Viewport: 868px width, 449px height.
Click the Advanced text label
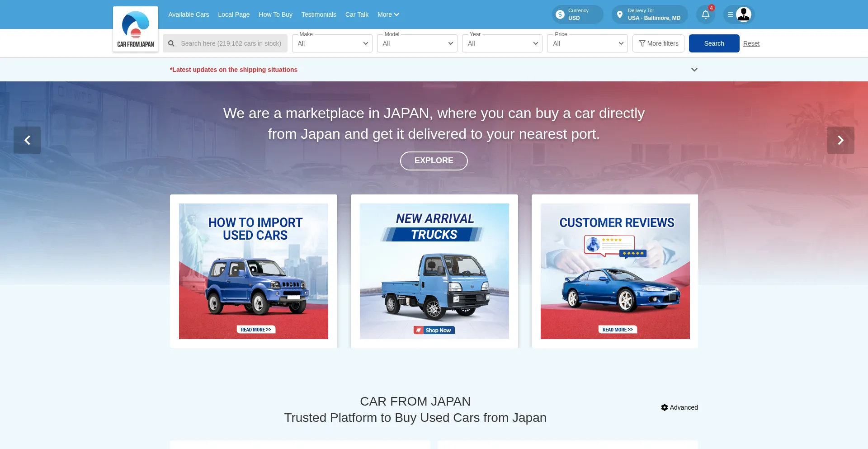pos(684,407)
